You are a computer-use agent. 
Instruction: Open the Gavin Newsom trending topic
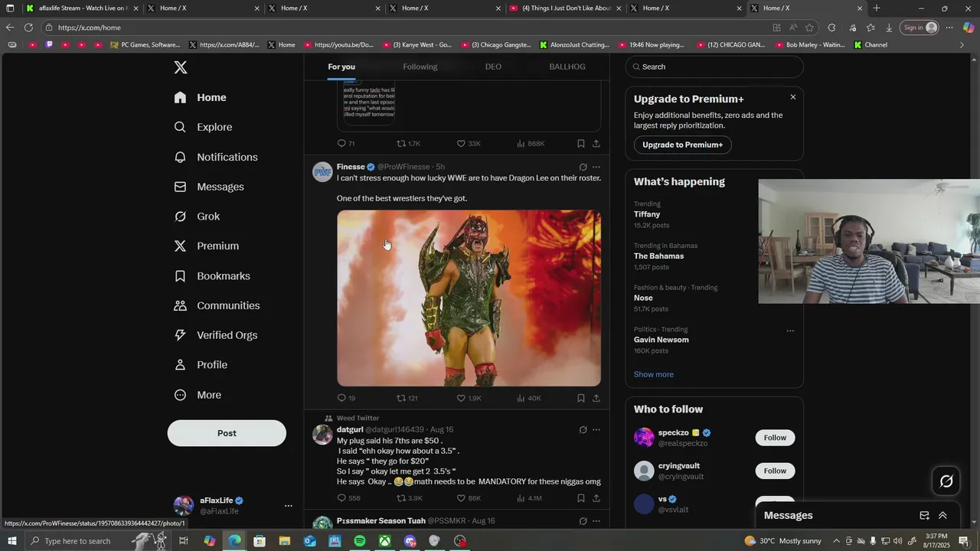click(x=661, y=340)
